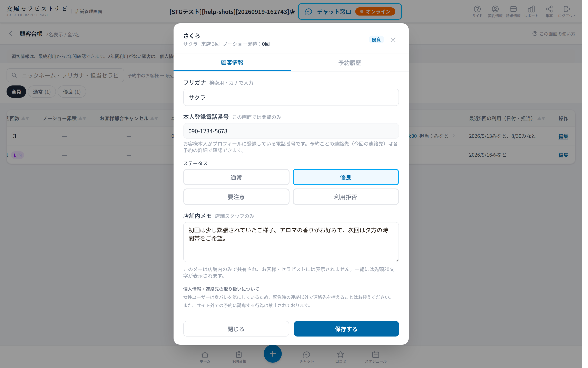Close the さくら customer dialog
588x368 pixels.
click(x=393, y=40)
